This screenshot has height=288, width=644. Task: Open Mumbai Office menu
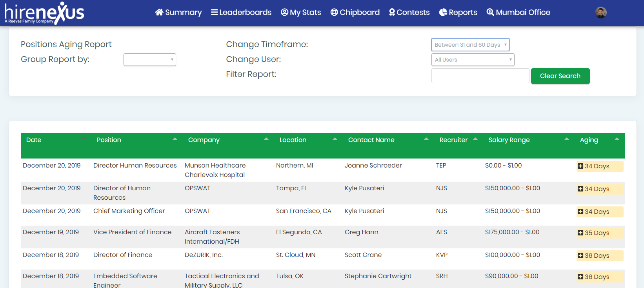click(x=518, y=12)
